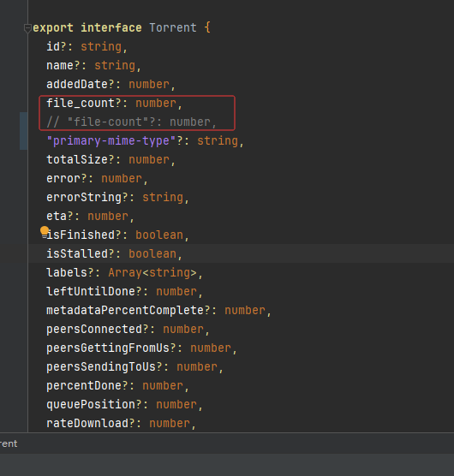This screenshot has width=454, height=476.
Task: Click the Torrent interface name
Action: 173,27
